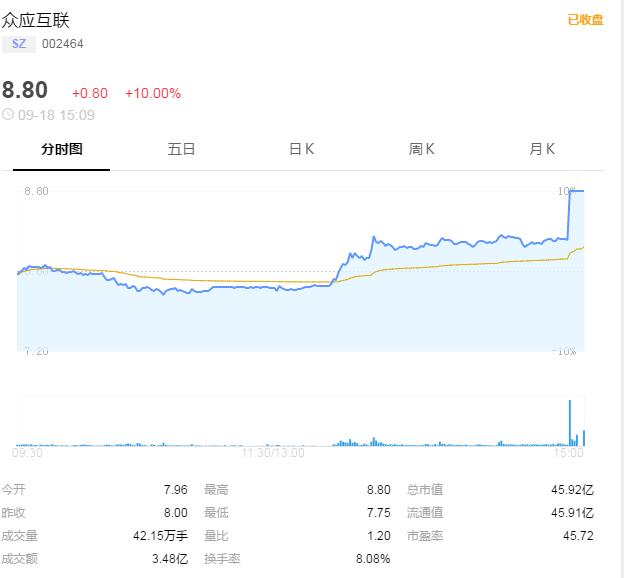Click the 换手率 value 8.08%
624x578 pixels.
pos(373,559)
